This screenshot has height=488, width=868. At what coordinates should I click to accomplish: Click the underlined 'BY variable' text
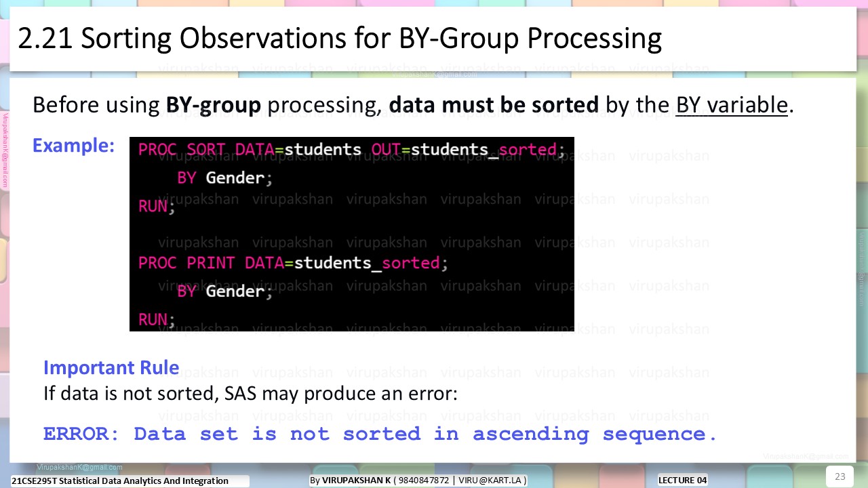pyautogui.click(x=732, y=105)
